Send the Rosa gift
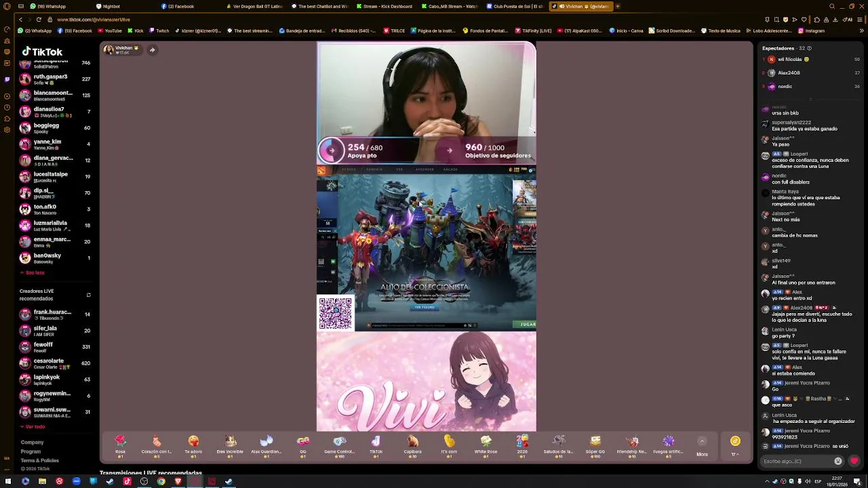868x488 pixels. (x=120, y=446)
